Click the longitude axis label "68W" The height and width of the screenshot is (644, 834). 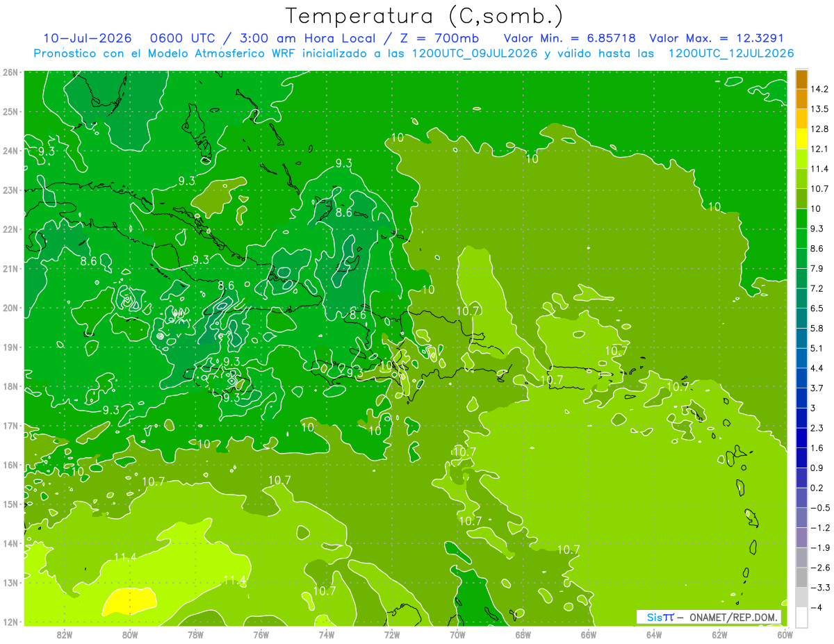[523, 634]
